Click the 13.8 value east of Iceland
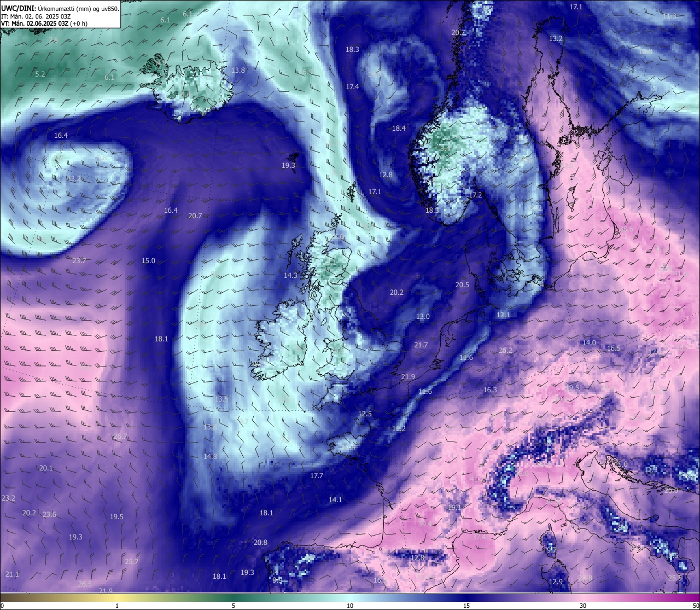Screen dimensions: 700x610 point(238,70)
